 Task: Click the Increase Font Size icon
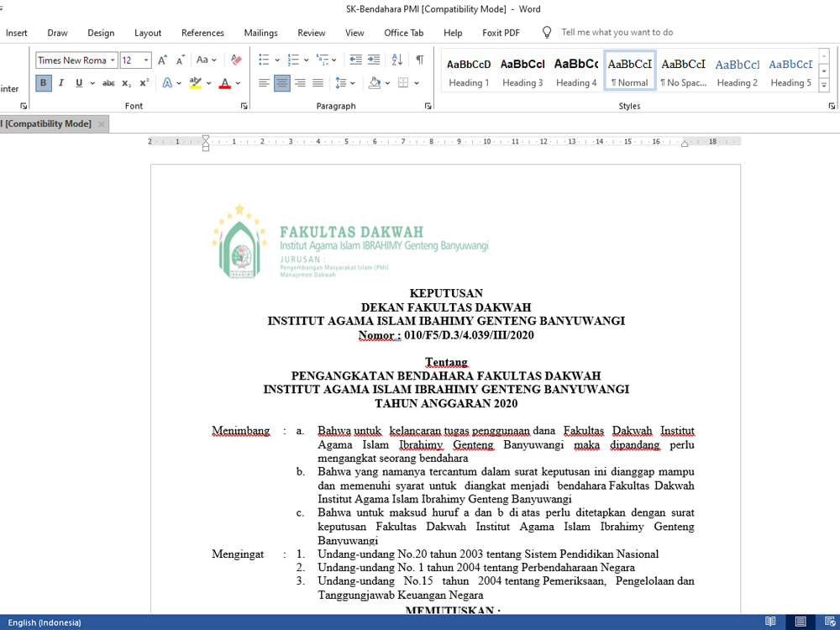click(163, 60)
